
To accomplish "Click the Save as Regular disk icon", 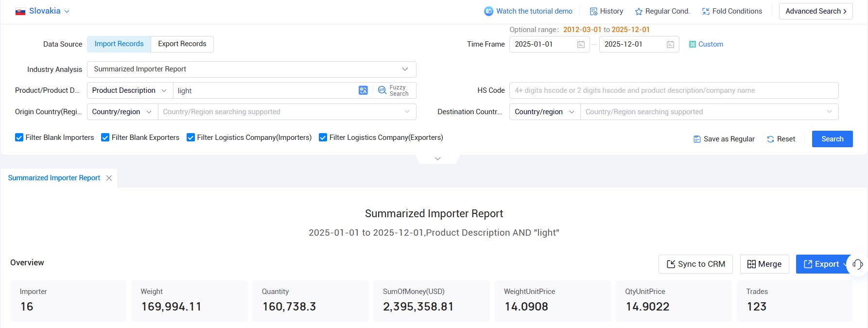I will [697, 139].
